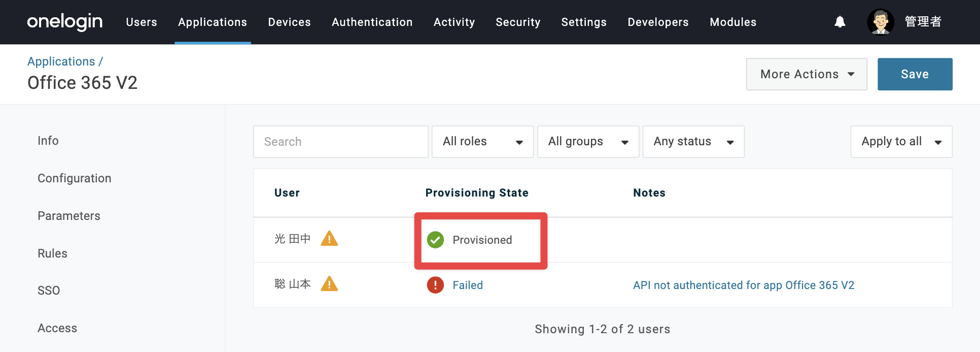Expand the Any status dropdown
This screenshot has height=352, width=980.
pyautogui.click(x=693, y=142)
